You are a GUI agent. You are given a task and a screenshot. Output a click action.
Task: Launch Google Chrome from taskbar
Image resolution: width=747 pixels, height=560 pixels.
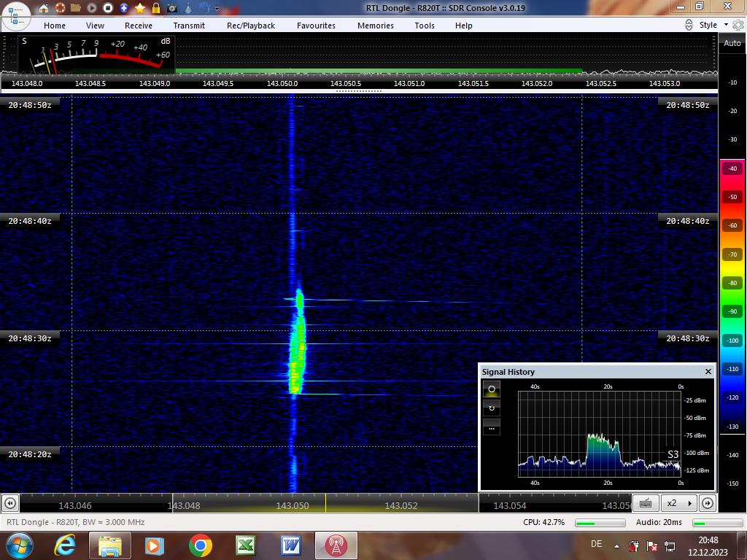tap(201, 545)
